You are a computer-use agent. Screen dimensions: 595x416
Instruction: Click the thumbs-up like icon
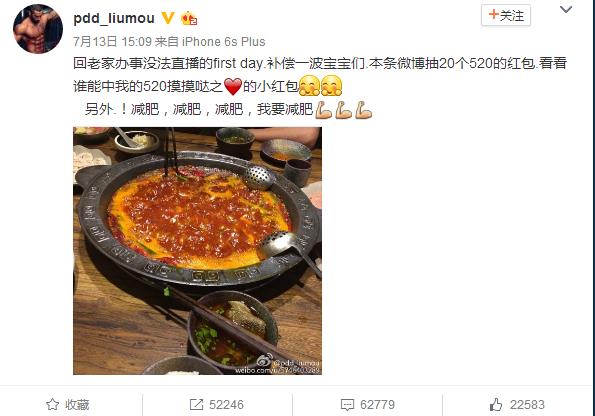pyautogui.click(x=496, y=405)
